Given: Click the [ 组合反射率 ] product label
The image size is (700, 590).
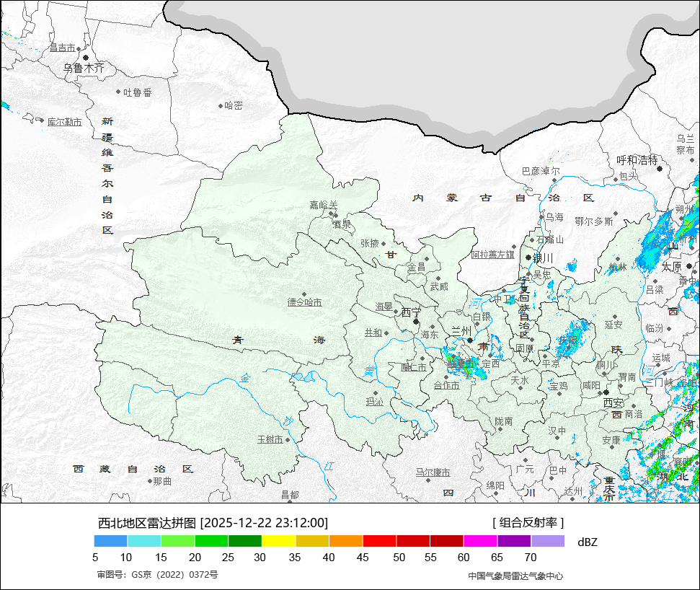Looking at the screenshot, I should click(x=528, y=522).
